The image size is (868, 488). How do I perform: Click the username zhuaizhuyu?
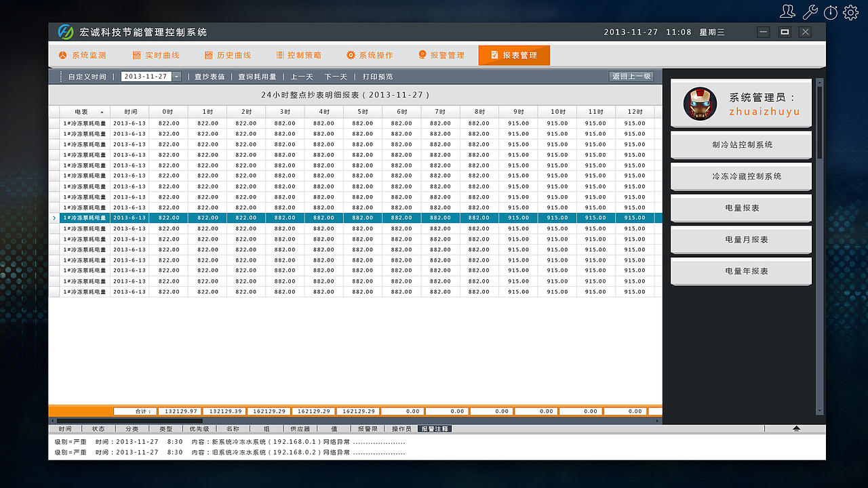[x=764, y=112]
